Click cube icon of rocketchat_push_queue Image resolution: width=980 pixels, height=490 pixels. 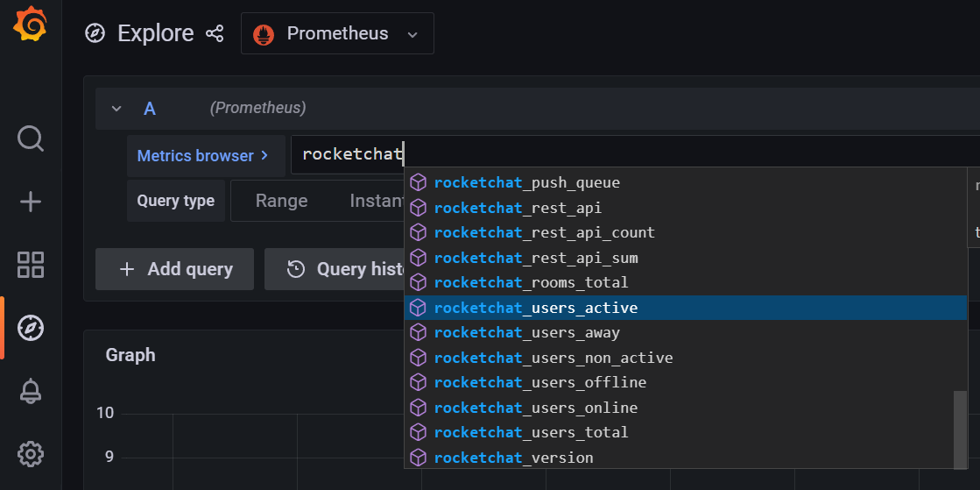(418, 182)
